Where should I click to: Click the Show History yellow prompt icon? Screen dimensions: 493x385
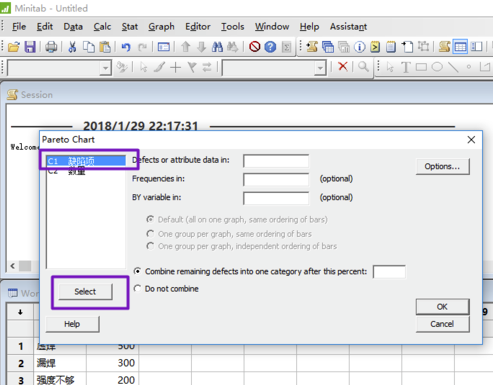click(x=375, y=47)
